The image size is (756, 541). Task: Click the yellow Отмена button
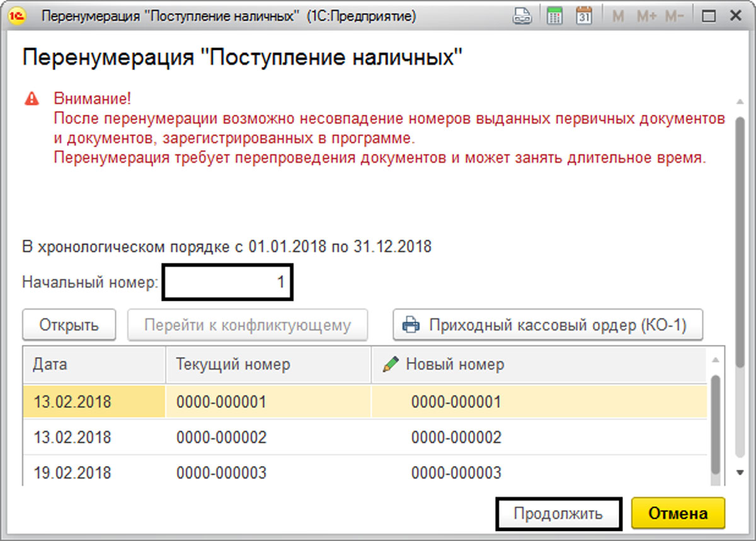tap(678, 513)
